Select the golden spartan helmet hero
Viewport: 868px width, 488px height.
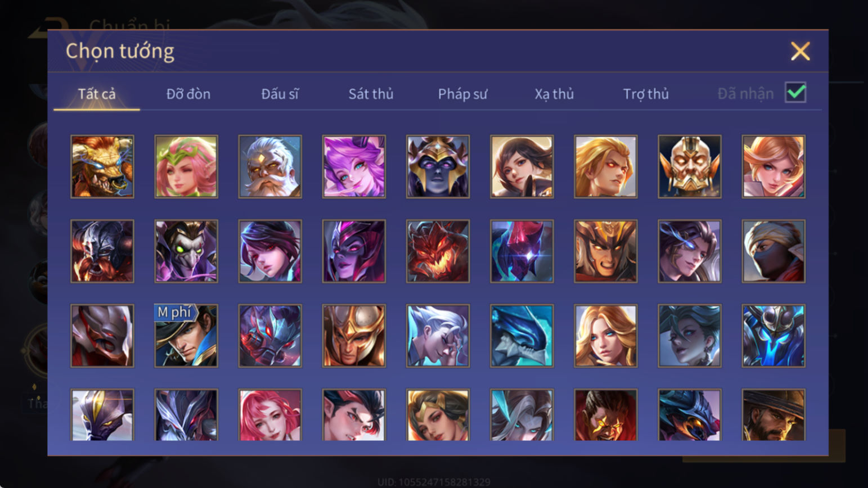(x=354, y=336)
